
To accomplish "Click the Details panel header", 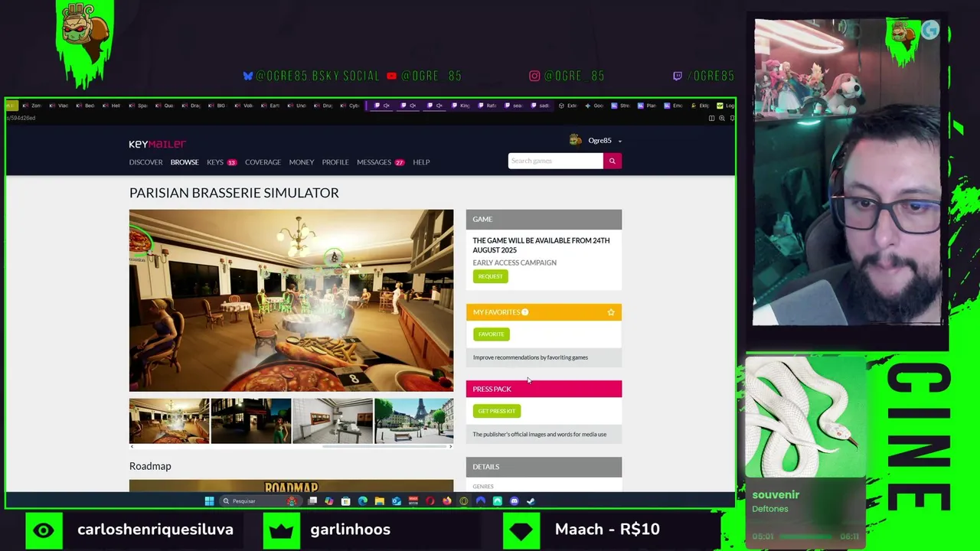I will click(544, 467).
